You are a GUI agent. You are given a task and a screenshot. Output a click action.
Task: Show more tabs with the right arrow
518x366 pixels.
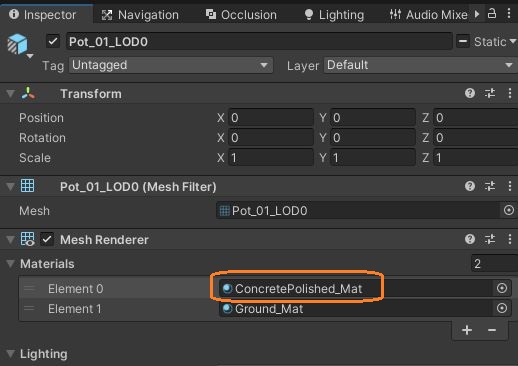[x=477, y=14]
